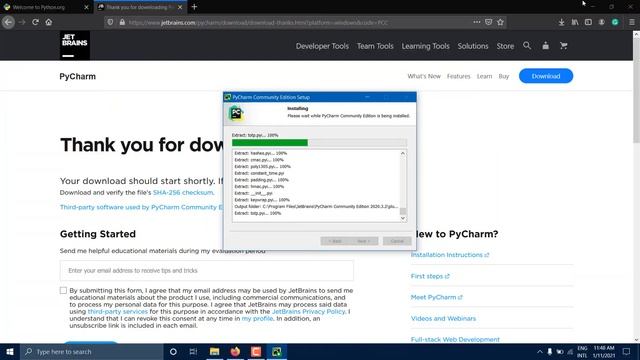The width and height of the screenshot is (640, 360).
Task: Go to the JetBrains Store
Action: 505,46
